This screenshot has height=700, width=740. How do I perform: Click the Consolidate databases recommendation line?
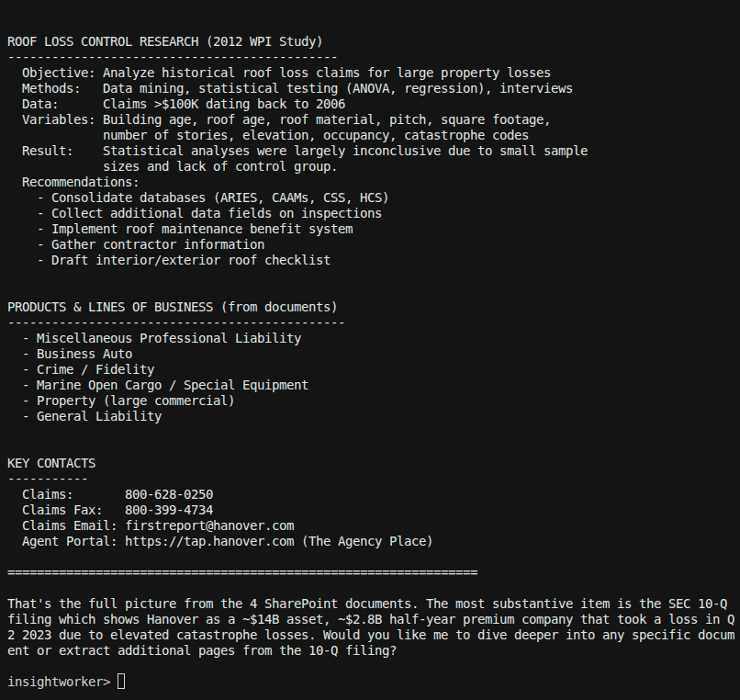pyautogui.click(x=213, y=198)
